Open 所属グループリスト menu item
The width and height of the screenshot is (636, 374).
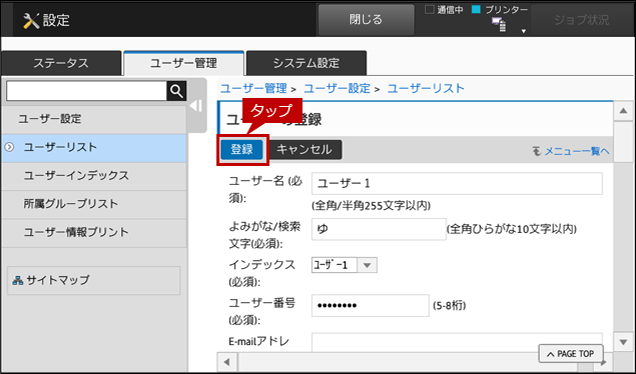(x=94, y=204)
